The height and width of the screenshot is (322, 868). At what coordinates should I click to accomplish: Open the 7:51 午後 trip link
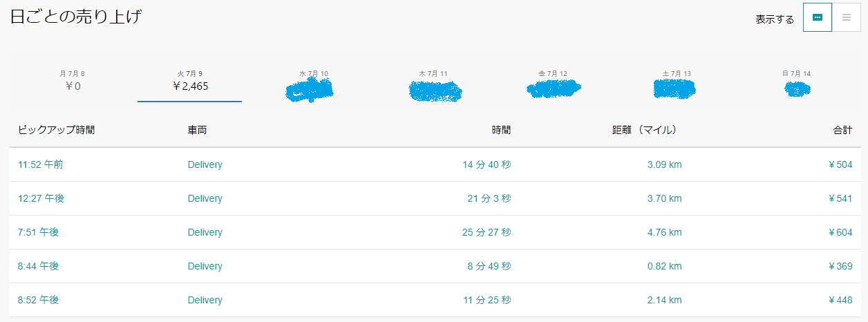[38, 232]
